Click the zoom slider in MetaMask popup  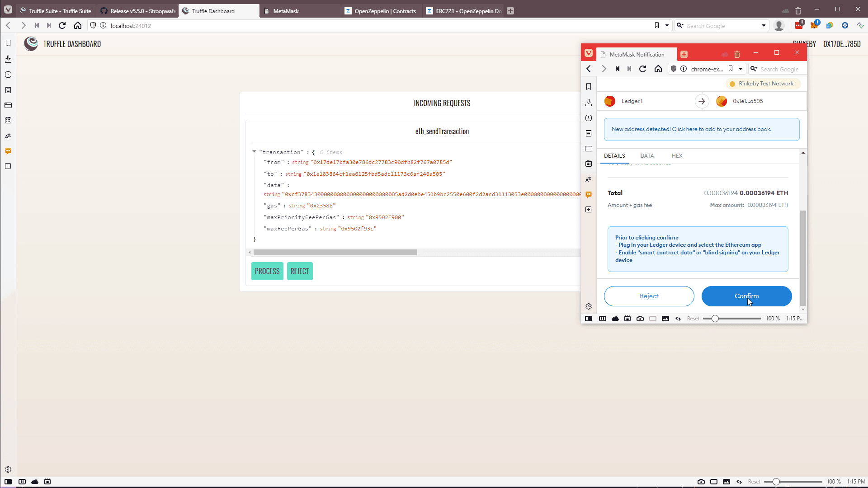pos(732,319)
